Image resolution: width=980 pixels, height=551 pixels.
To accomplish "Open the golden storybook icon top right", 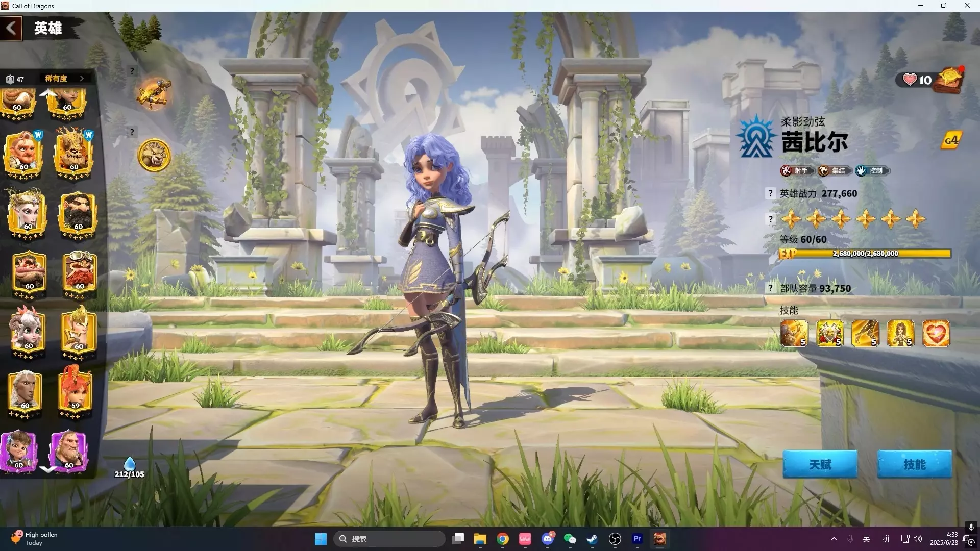I will (949, 80).
